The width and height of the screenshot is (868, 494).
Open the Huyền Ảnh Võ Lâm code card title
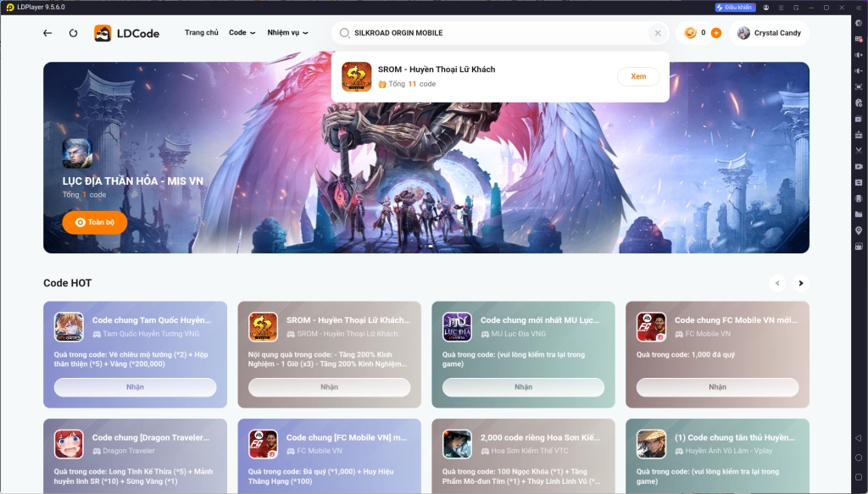click(735, 437)
